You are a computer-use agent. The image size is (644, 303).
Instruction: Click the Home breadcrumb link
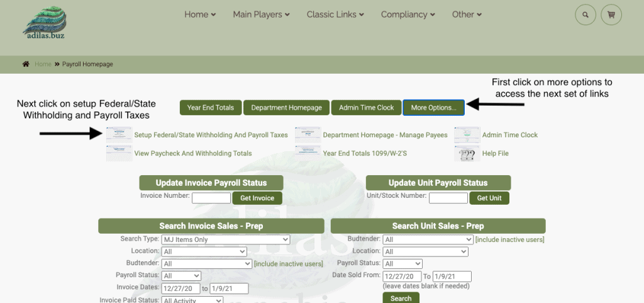tap(43, 64)
